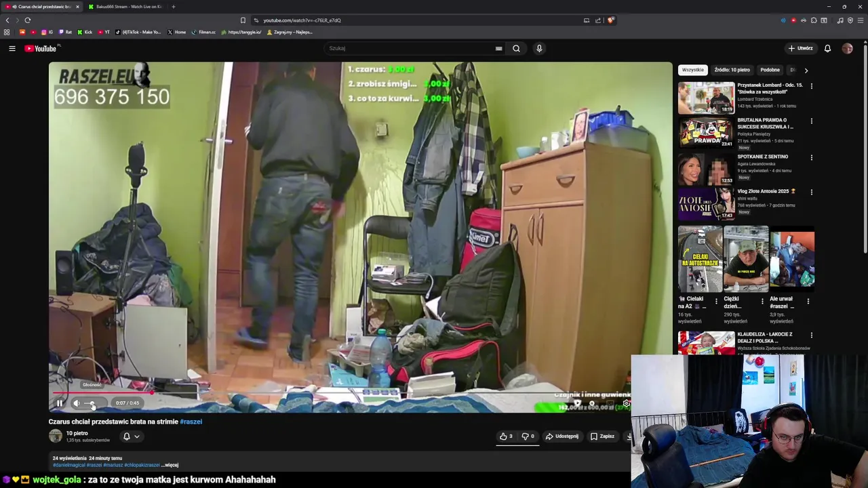Open the IG Instagram bookmark
Image resolution: width=868 pixels, height=488 pixels.
coord(47,32)
